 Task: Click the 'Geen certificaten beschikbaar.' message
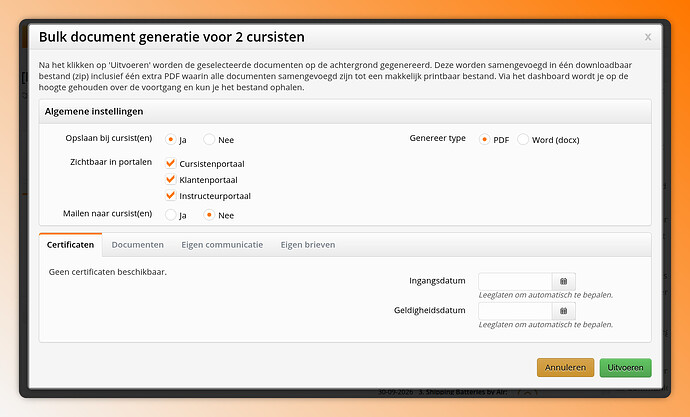pyautogui.click(x=108, y=272)
